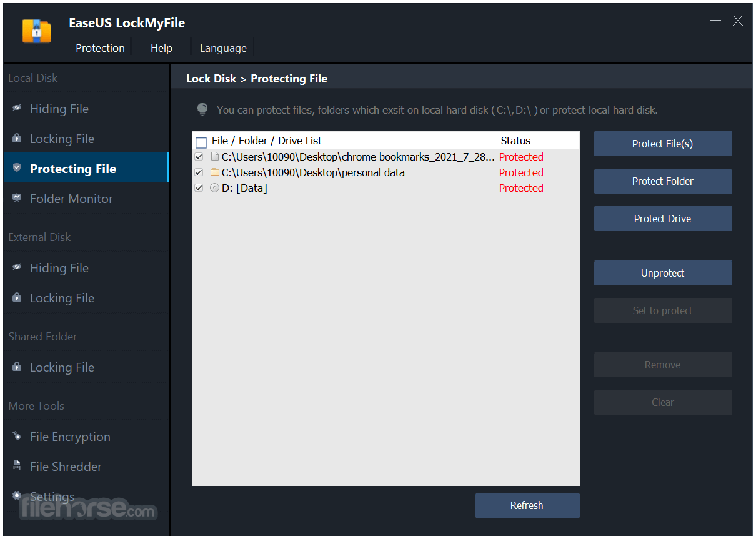Viewport: 756px width, 539px height.
Task: Click the File Encryption key icon
Action: coord(17,436)
